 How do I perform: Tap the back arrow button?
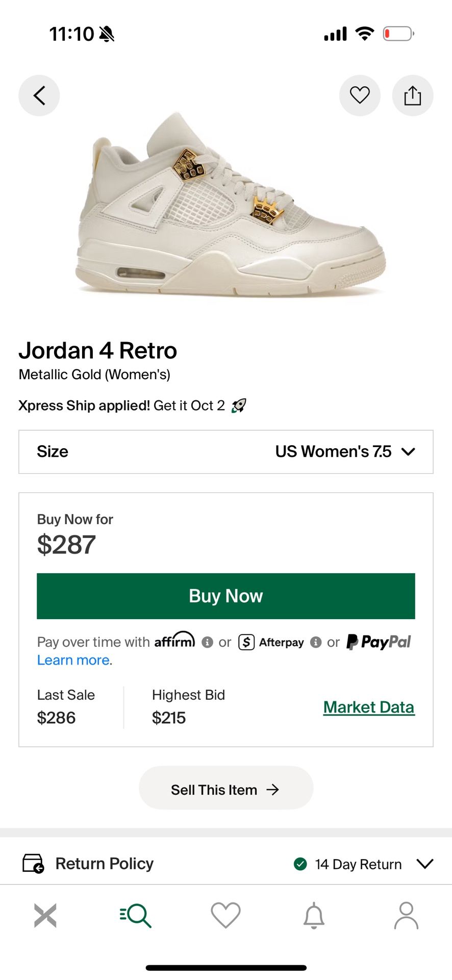pos(39,95)
